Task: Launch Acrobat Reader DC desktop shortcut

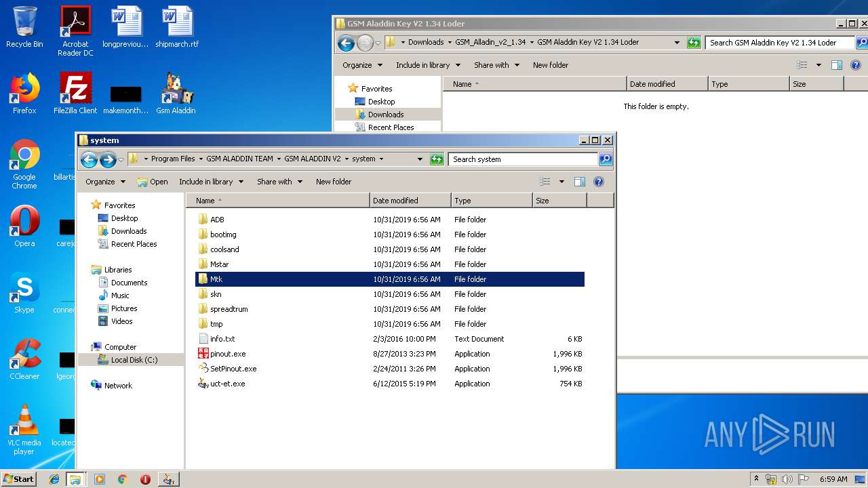Action: pyautogui.click(x=75, y=30)
